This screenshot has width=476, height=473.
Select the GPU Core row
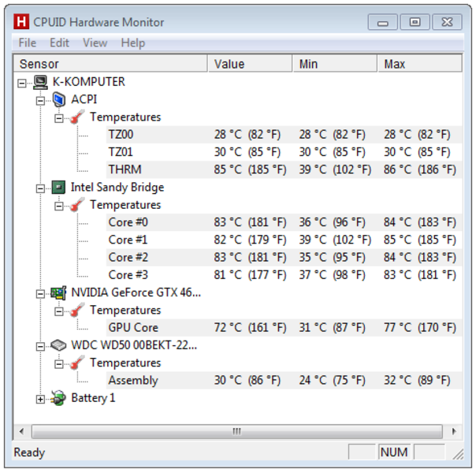click(284, 328)
